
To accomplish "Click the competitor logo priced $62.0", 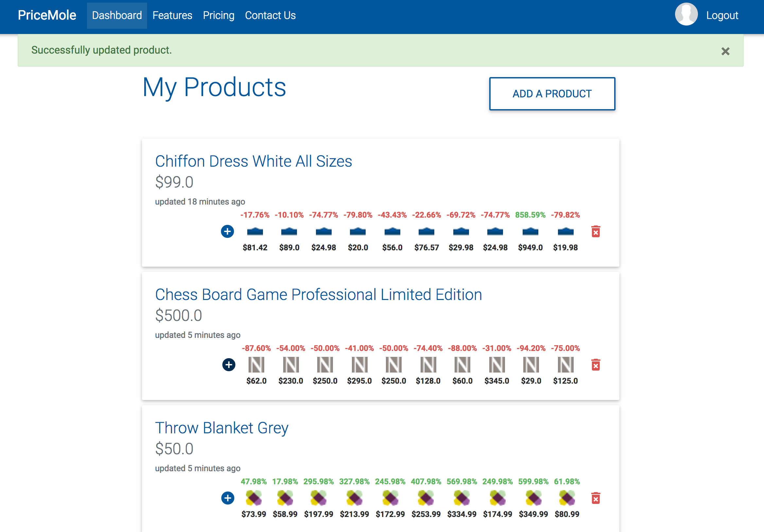I will [256, 365].
